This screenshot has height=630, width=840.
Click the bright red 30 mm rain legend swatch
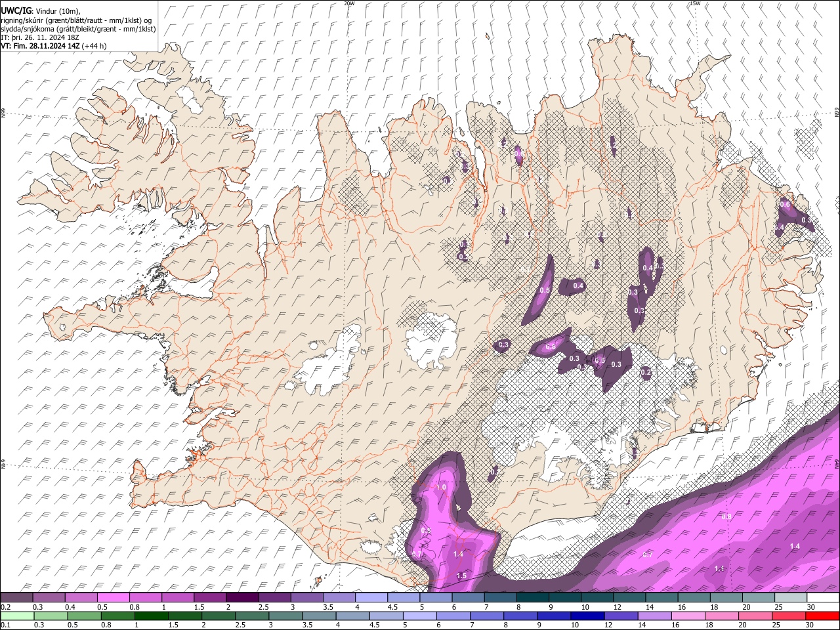coord(822,616)
